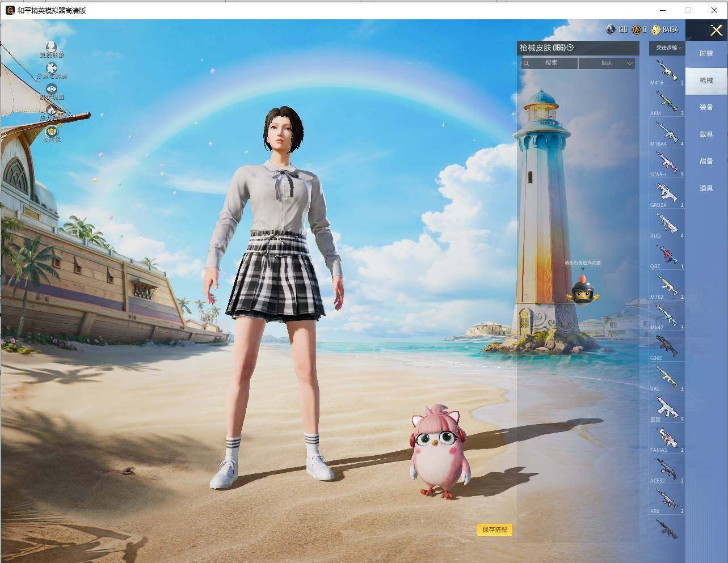Click the black bomb mascot with stars
Screen dimensions: 728x563
click(x=583, y=289)
